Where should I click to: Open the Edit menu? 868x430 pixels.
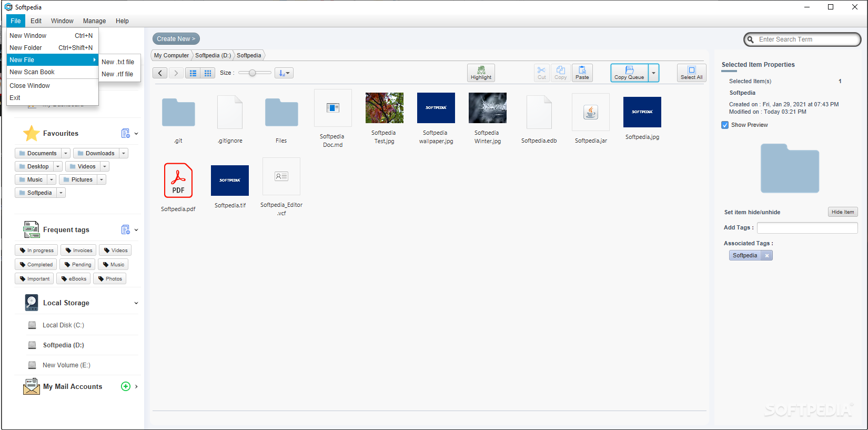click(x=36, y=21)
